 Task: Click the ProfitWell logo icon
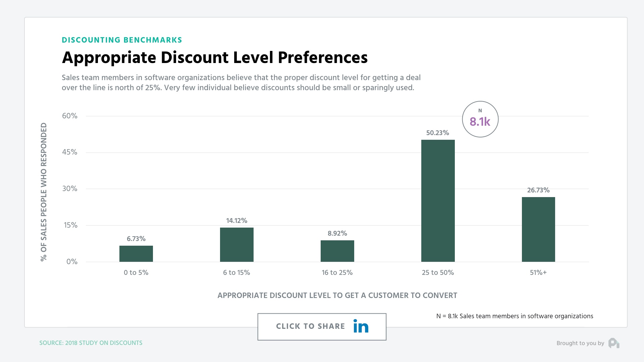(x=614, y=343)
